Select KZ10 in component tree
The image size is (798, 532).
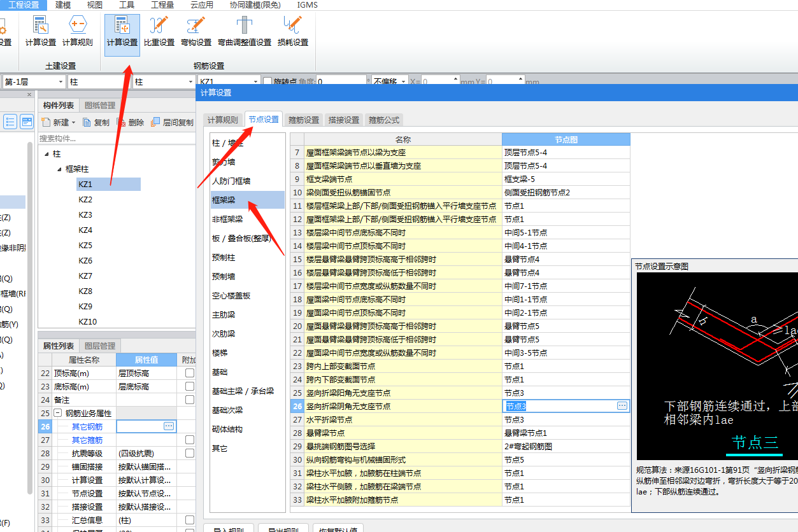click(88, 322)
